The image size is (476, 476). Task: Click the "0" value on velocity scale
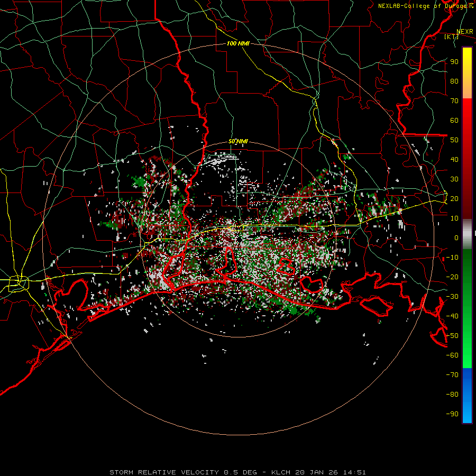[456, 238]
